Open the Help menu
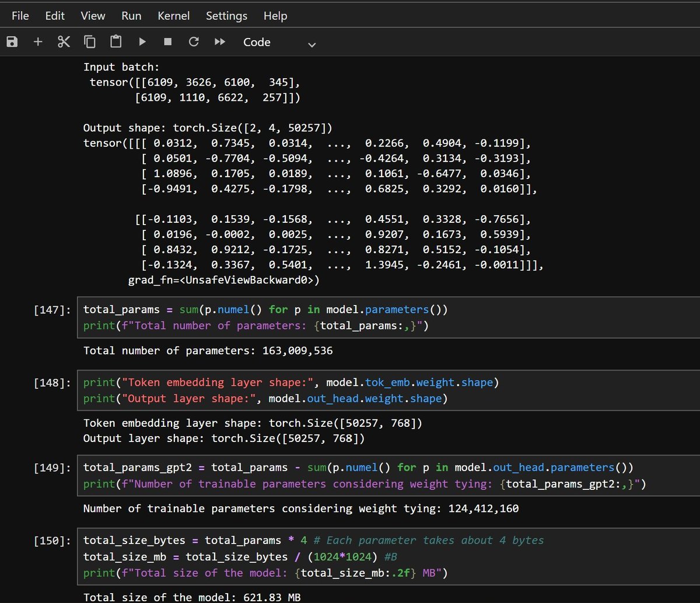Viewport: 700px width, 603px height. [x=275, y=16]
